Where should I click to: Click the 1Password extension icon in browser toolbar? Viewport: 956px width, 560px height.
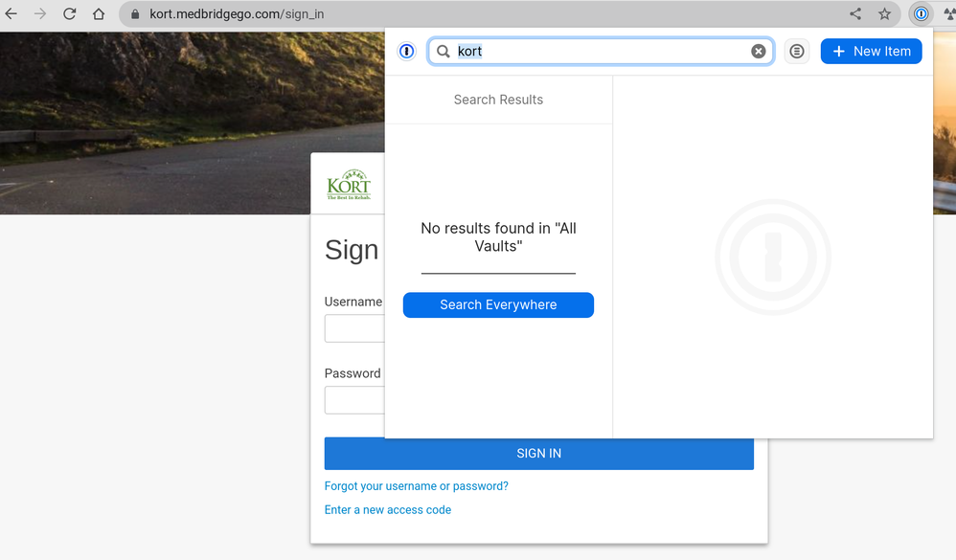[x=921, y=14]
